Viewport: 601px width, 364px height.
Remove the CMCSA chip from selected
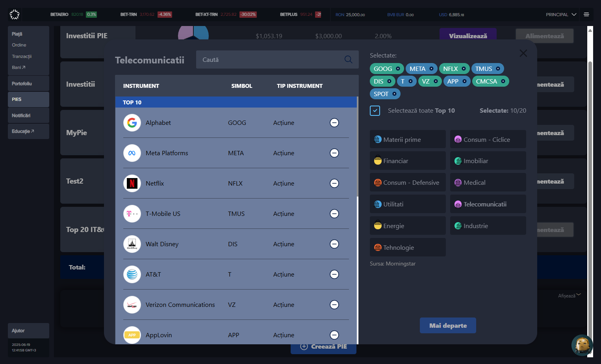[503, 82]
